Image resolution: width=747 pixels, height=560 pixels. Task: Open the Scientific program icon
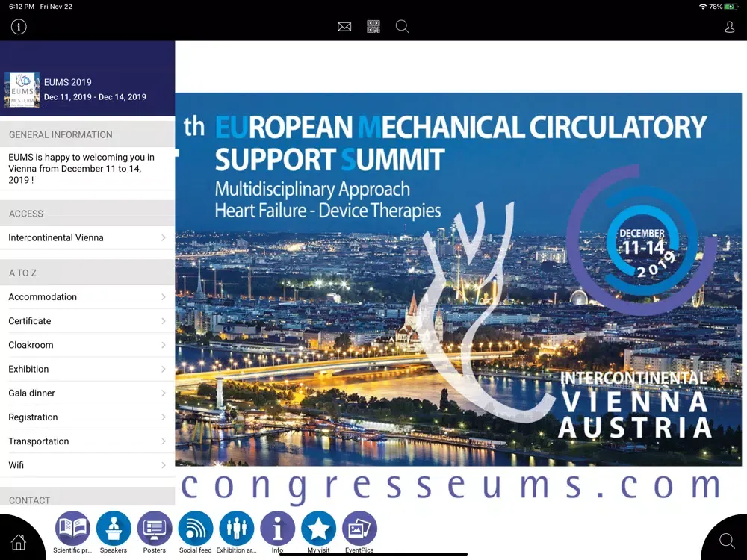tap(72, 529)
